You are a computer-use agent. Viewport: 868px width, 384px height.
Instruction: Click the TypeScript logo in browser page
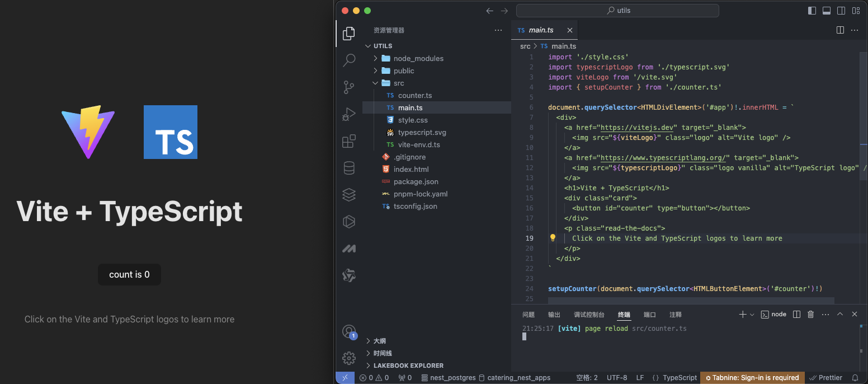point(171,132)
